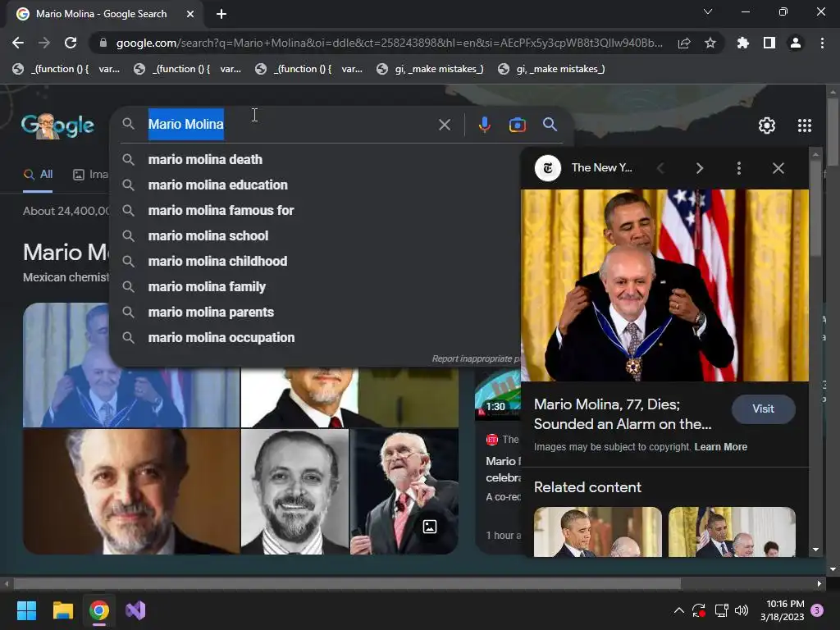840x630 pixels.
Task: Click the browser back arrow
Action: pos(18,43)
